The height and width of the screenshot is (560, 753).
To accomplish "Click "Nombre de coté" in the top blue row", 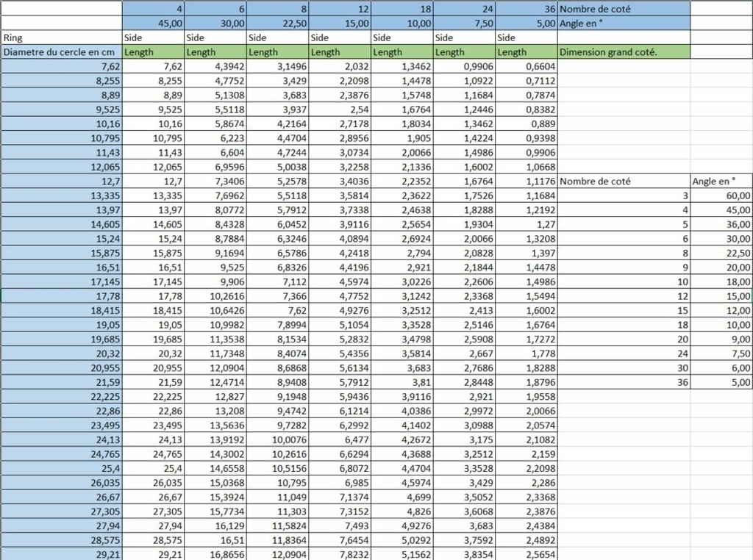I will click(x=624, y=9).
